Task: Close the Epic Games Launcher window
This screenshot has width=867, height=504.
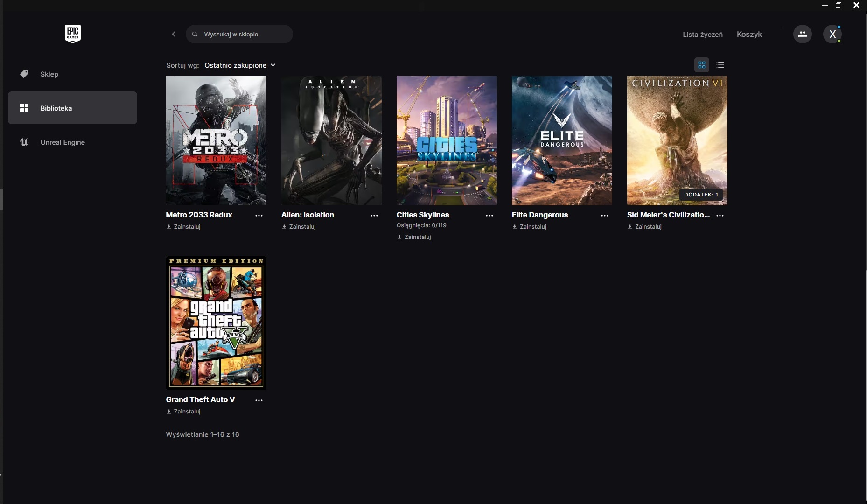Action: 856,5
